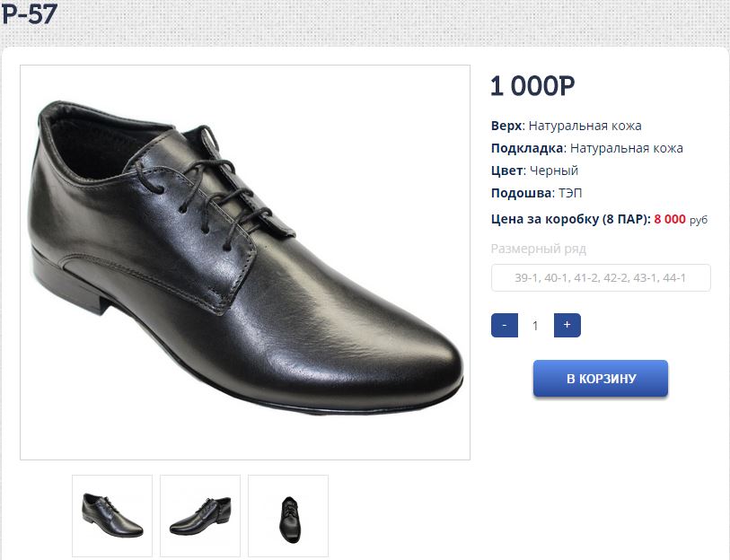Open the third thumbnail, top view of shoe
Screen dimensions: 730x560
pos(288,515)
